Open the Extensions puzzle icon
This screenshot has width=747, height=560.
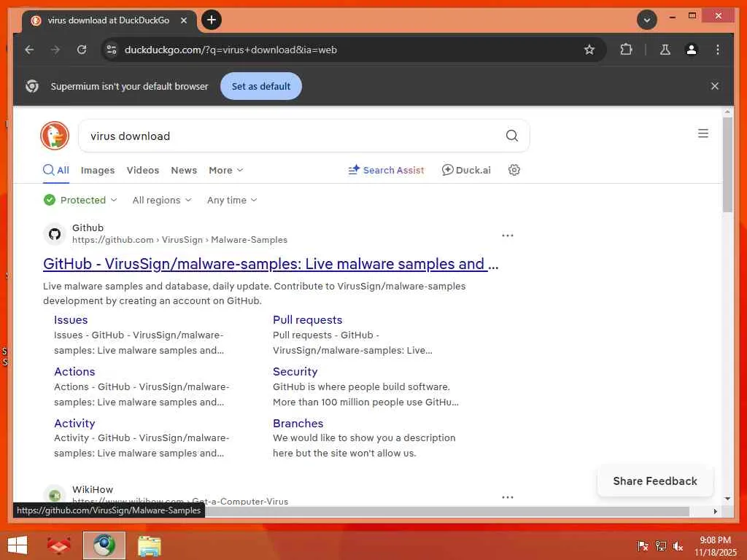tap(626, 50)
